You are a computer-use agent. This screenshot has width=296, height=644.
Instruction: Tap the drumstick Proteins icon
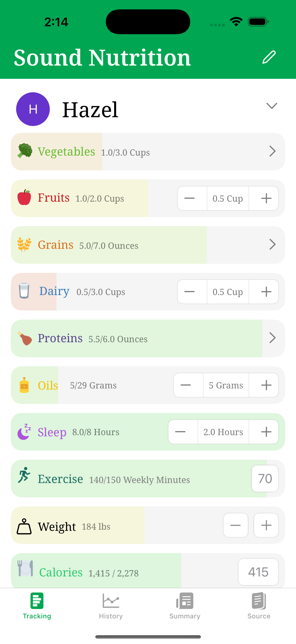tap(24, 338)
